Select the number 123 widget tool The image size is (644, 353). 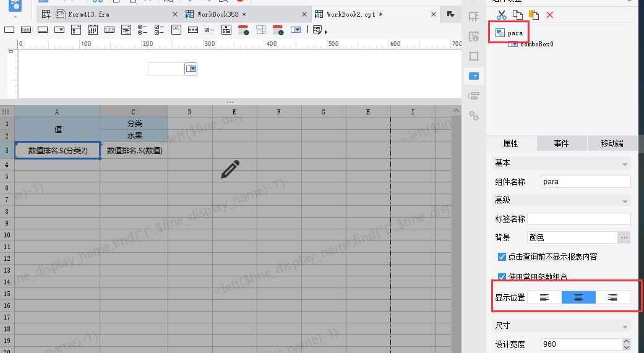(109, 30)
